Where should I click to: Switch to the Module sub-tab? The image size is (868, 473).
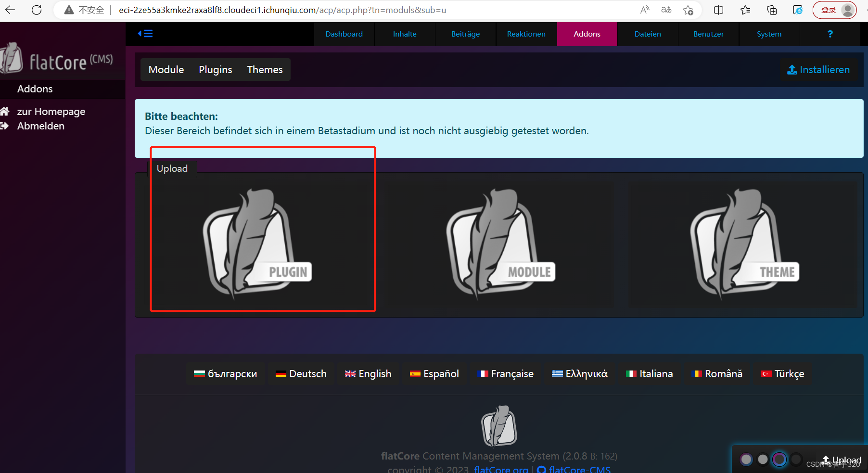(x=166, y=70)
